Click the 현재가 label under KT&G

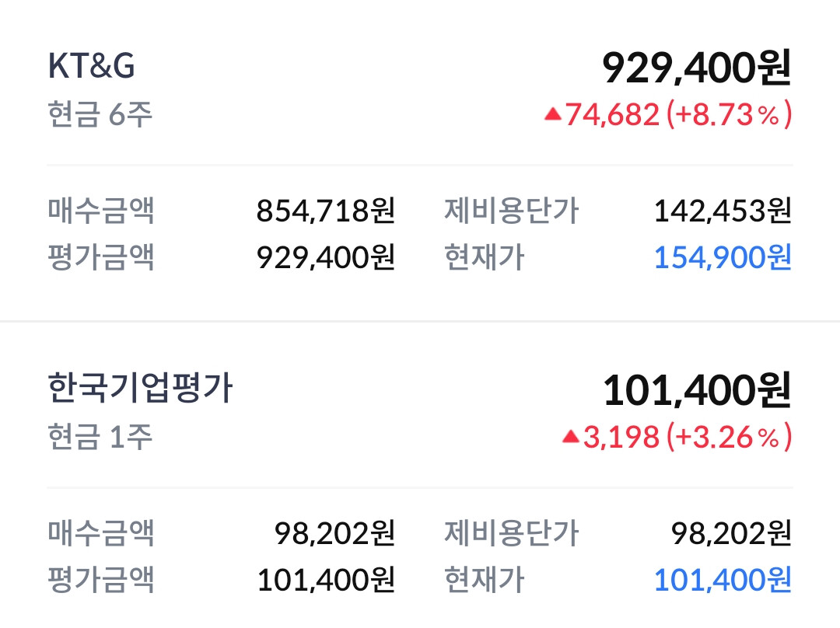pyautogui.click(x=484, y=257)
